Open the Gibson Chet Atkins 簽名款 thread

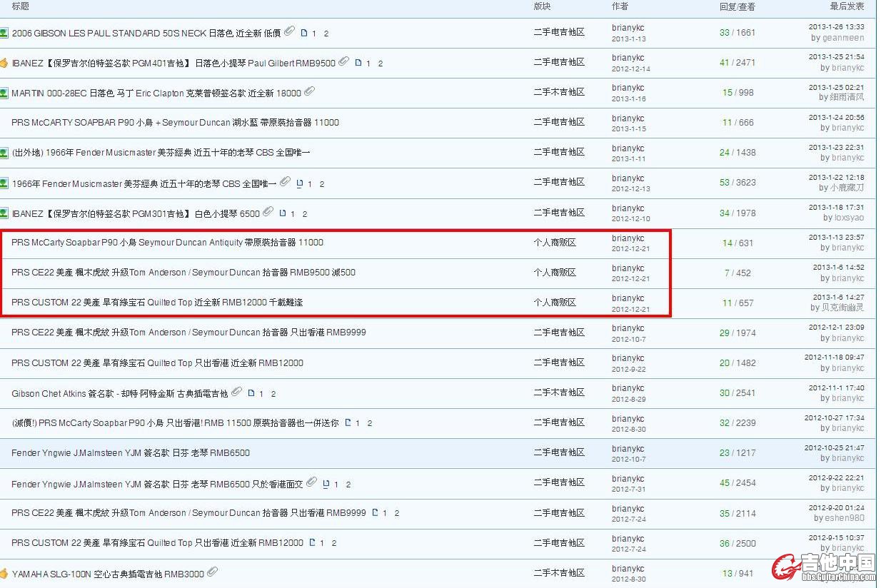120,393
